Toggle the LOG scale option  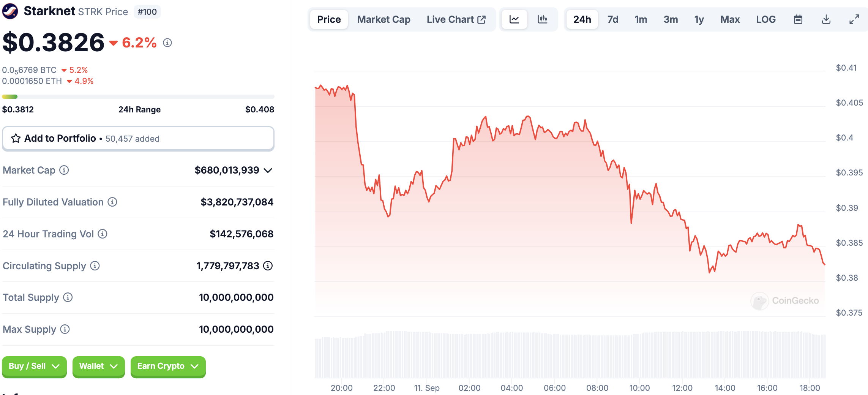tap(766, 19)
